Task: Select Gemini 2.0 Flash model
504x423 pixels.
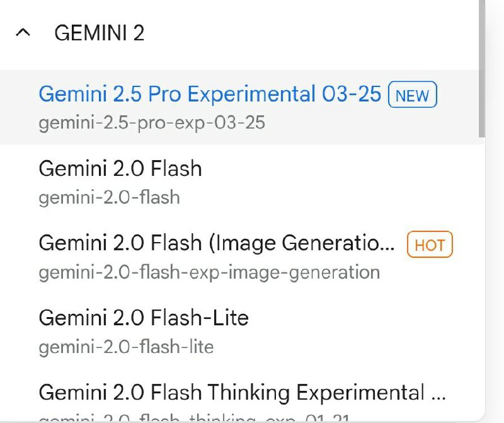Action: [x=120, y=169]
